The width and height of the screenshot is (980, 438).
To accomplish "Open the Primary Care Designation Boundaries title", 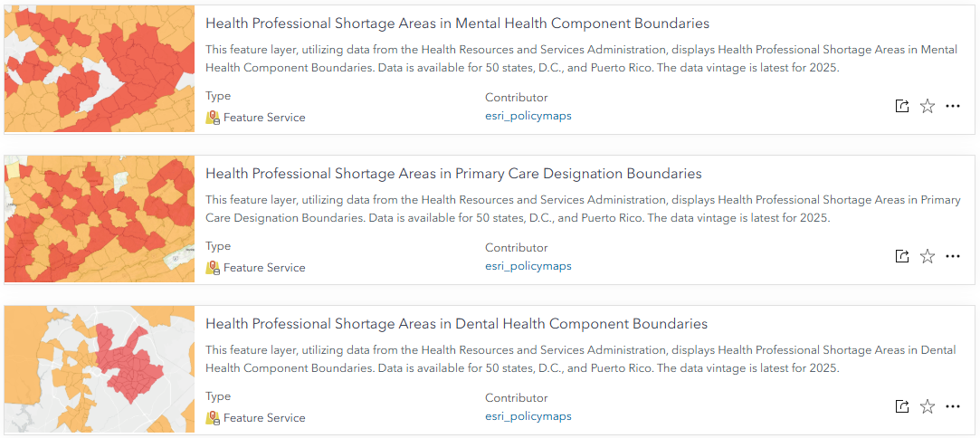I will [453, 174].
